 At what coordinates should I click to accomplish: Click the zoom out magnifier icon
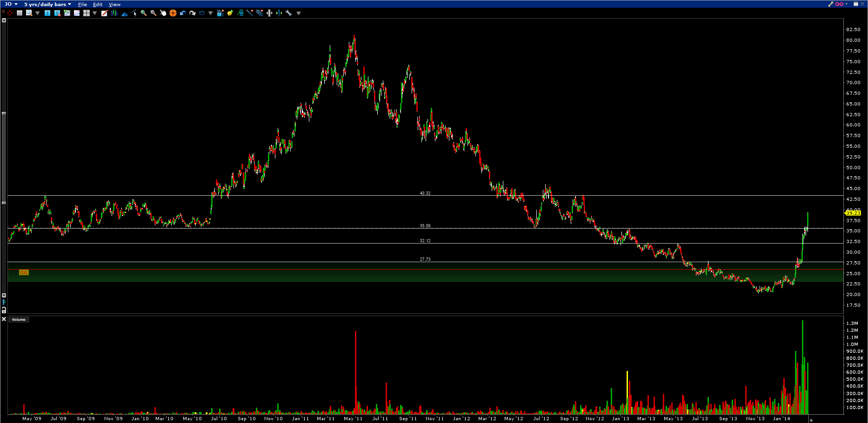[x=153, y=13]
